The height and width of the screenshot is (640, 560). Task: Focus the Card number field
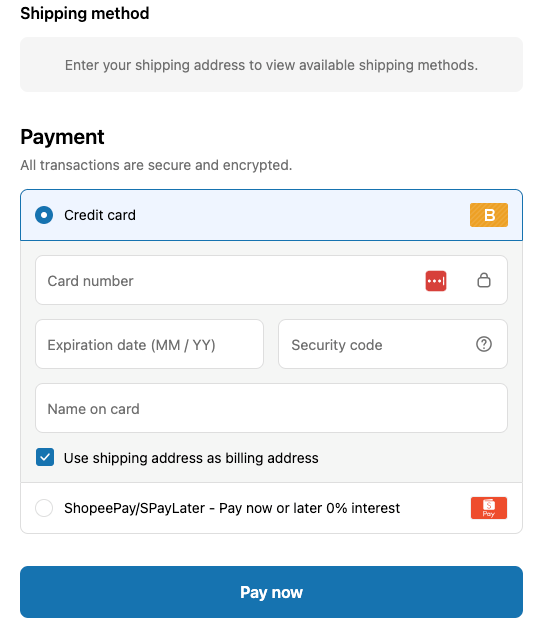(x=271, y=280)
